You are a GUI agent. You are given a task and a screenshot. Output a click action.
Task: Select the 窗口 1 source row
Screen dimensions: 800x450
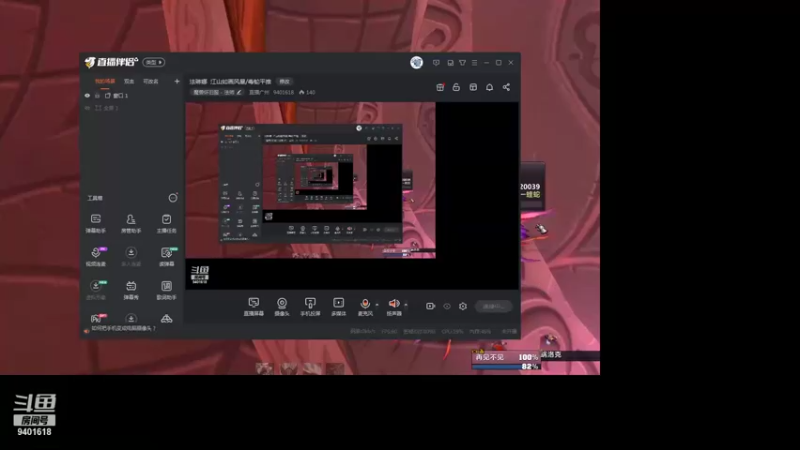[x=132, y=95]
